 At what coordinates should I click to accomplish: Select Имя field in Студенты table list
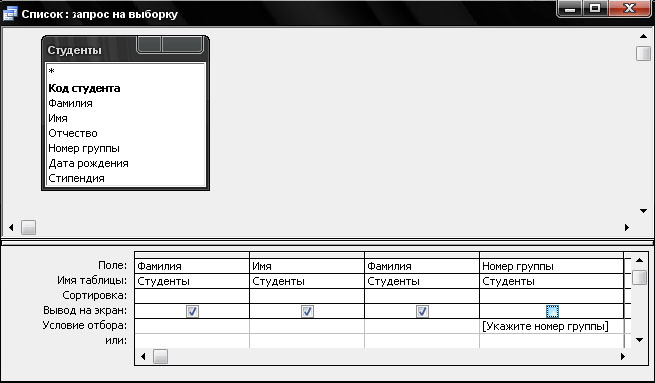(125, 118)
